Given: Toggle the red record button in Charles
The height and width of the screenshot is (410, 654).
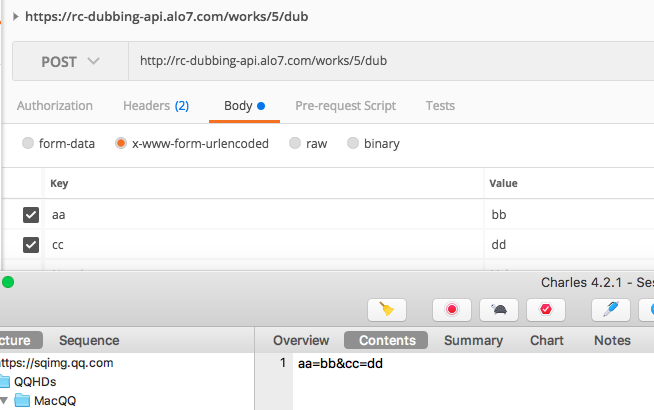Looking at the screenshot, I should click(x=452, y=310).
